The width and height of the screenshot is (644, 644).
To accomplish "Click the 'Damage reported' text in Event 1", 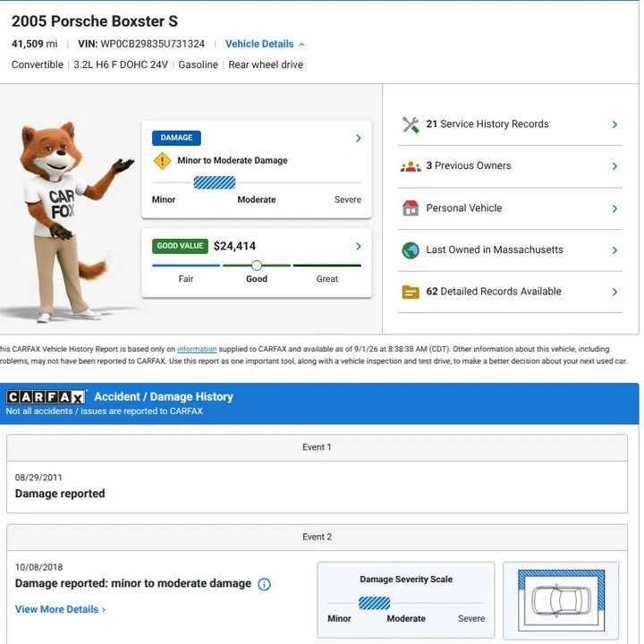I will (x=60, y=494).
